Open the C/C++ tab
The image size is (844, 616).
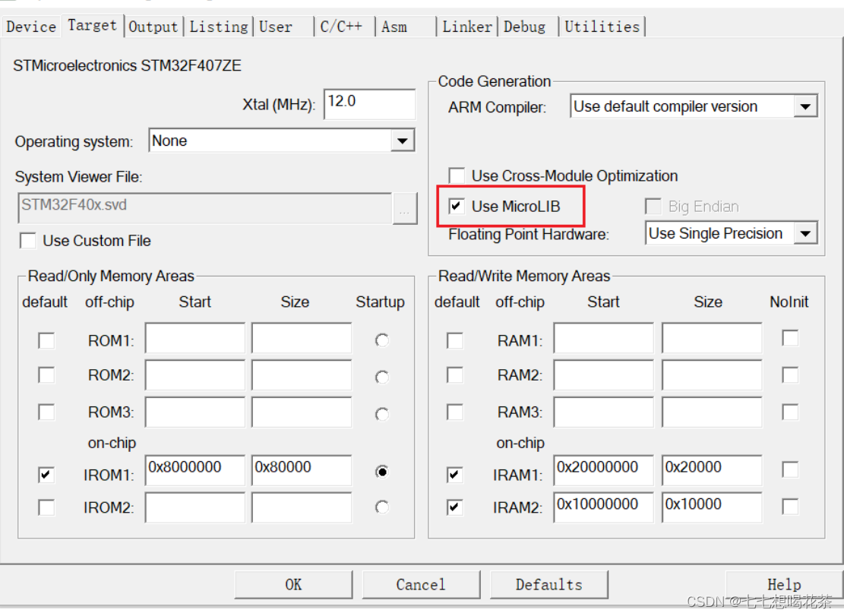click(x=344, y=27)
